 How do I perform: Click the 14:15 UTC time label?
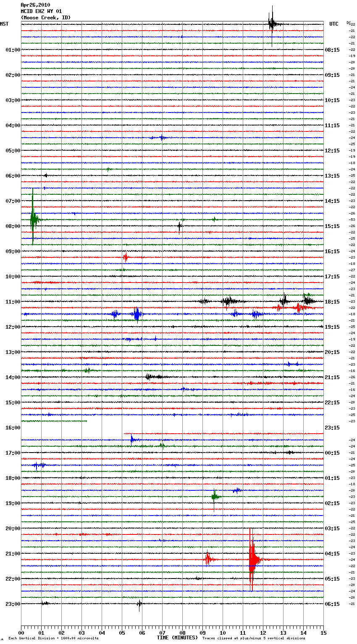[332, 201]
